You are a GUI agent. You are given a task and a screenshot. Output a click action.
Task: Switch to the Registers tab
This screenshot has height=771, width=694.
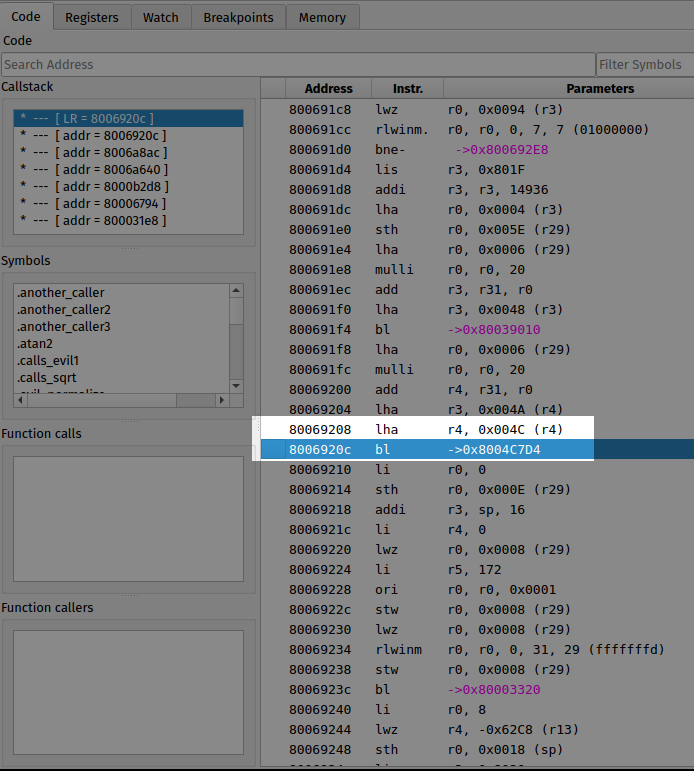[92, 17]
